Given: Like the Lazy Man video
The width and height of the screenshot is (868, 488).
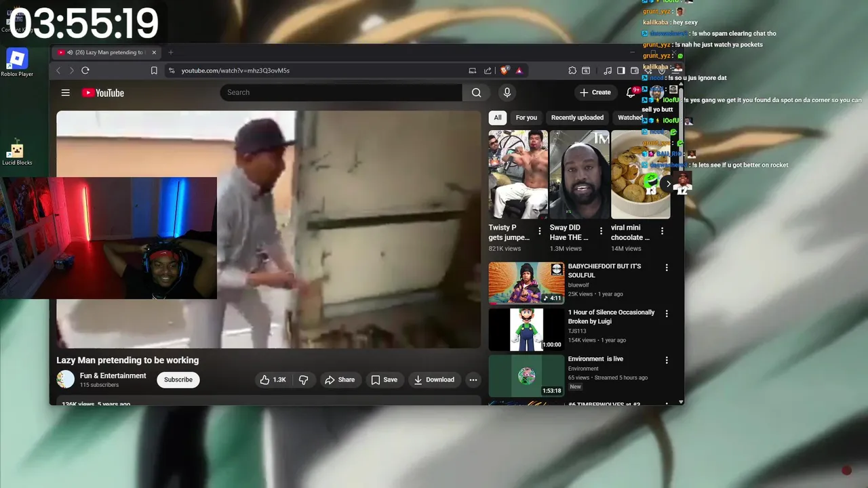Looking at the screenshot, I should coord(273,380).
